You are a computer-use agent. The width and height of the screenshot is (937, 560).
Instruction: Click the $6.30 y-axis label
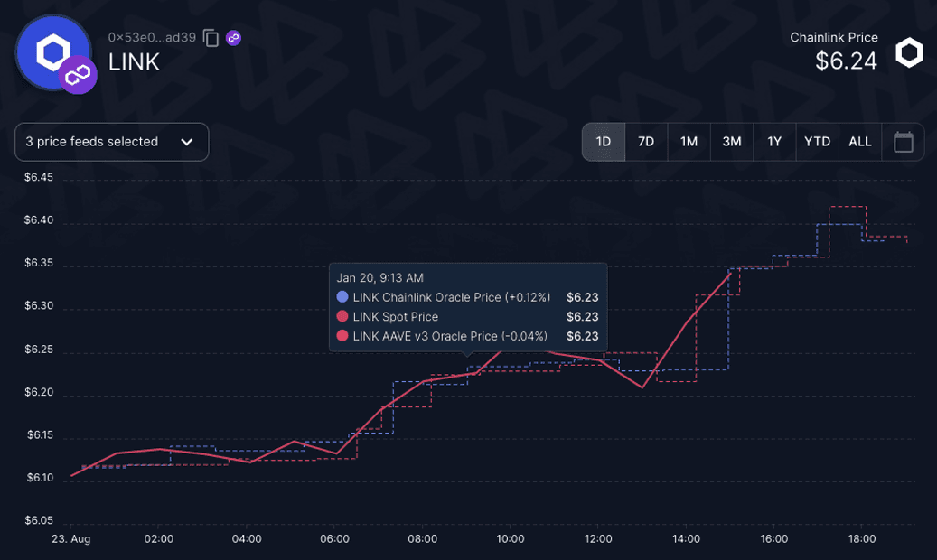point(39,306)
